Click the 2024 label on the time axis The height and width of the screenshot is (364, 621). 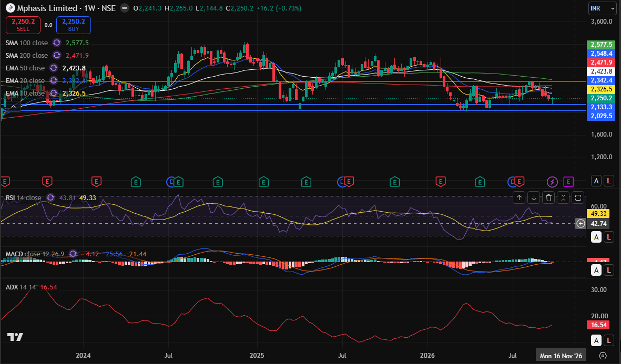[x=83, y=355]
